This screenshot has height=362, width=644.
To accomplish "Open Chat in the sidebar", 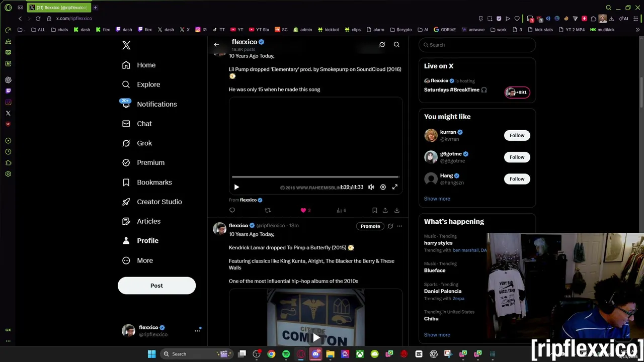I will click(x=137, y=124).
